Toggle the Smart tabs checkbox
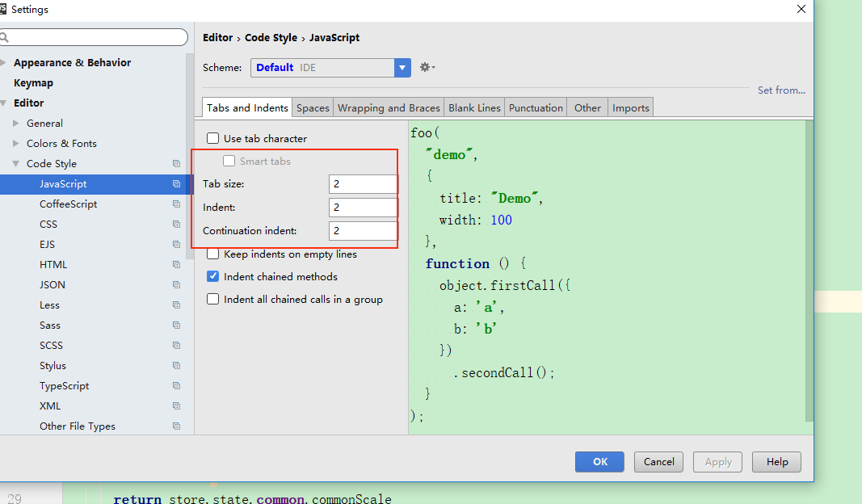The height and width of the screenshot is (504, 862). coord(229,161)
